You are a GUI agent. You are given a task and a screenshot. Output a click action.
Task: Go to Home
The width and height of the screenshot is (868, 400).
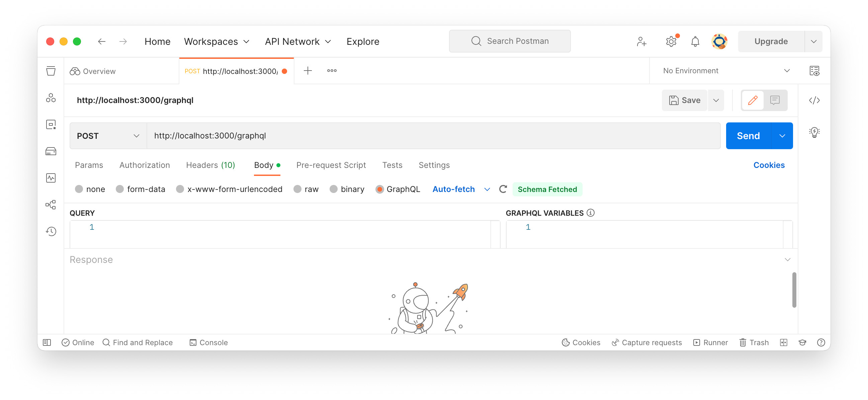click(157, 41)
